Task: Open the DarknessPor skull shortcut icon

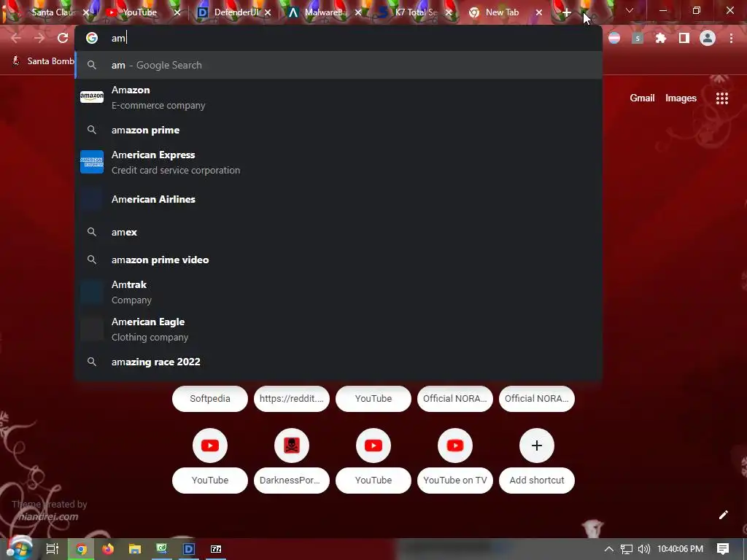Action: [292, 446]
